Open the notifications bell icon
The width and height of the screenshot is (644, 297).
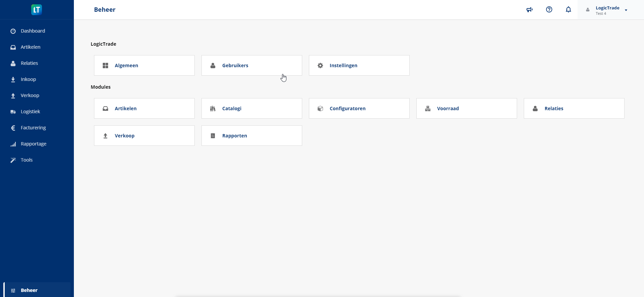coord(568,10)
